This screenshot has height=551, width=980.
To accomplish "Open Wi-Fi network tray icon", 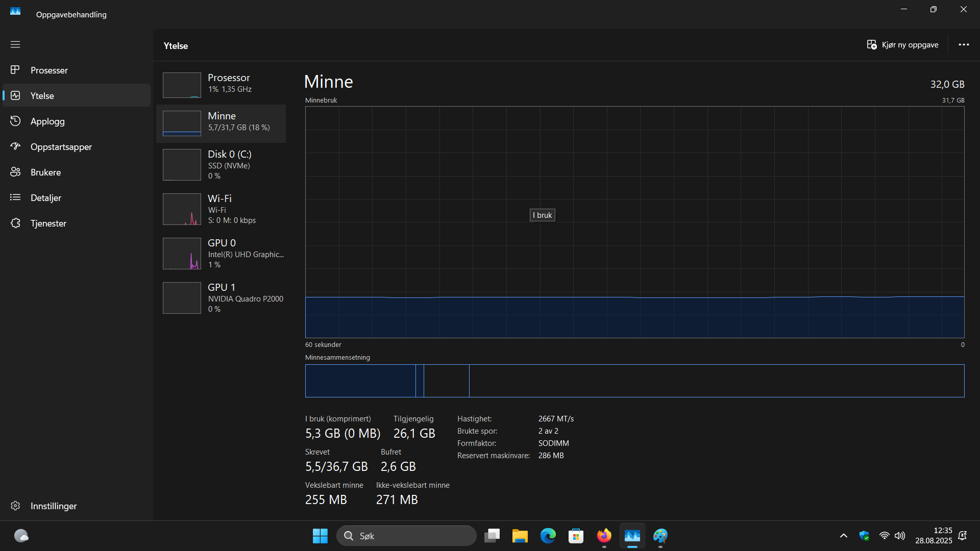I will [x=885, y=536].
